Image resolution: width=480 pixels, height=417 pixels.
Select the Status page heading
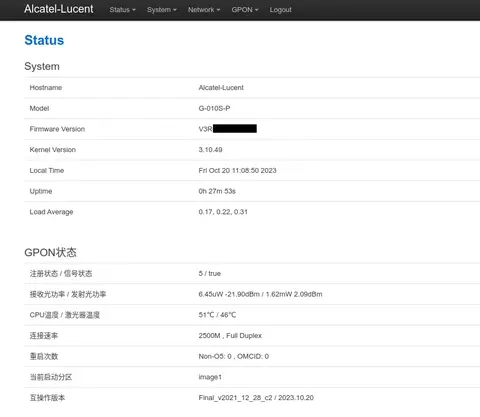click(x=44, y=40)
